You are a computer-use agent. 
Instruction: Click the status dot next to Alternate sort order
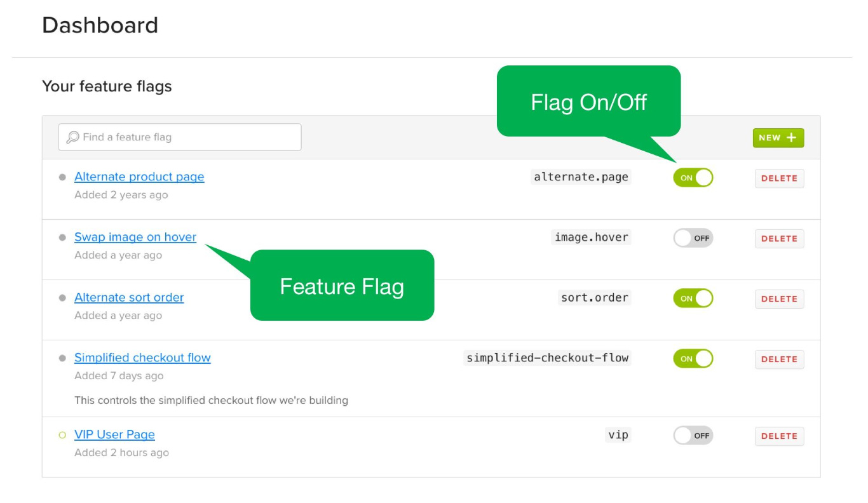click(62, 297)
